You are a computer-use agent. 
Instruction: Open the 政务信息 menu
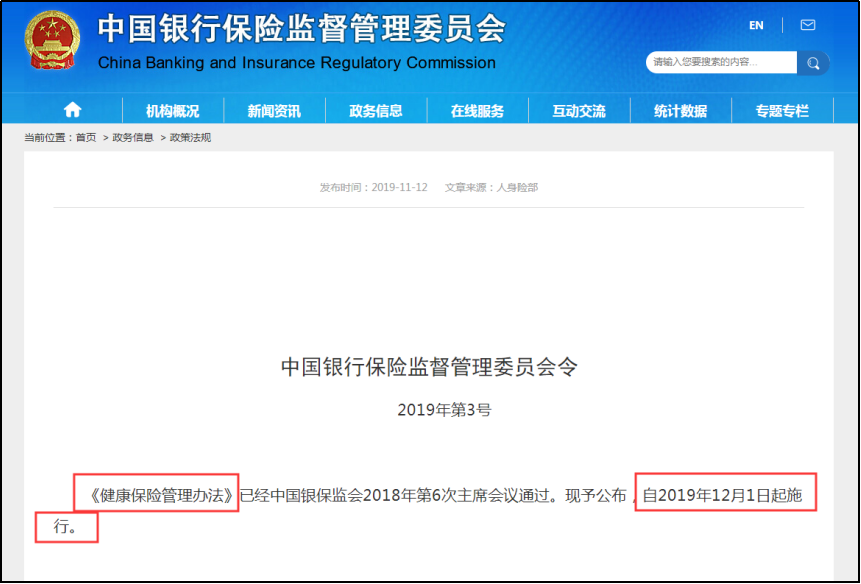point(376,111)
